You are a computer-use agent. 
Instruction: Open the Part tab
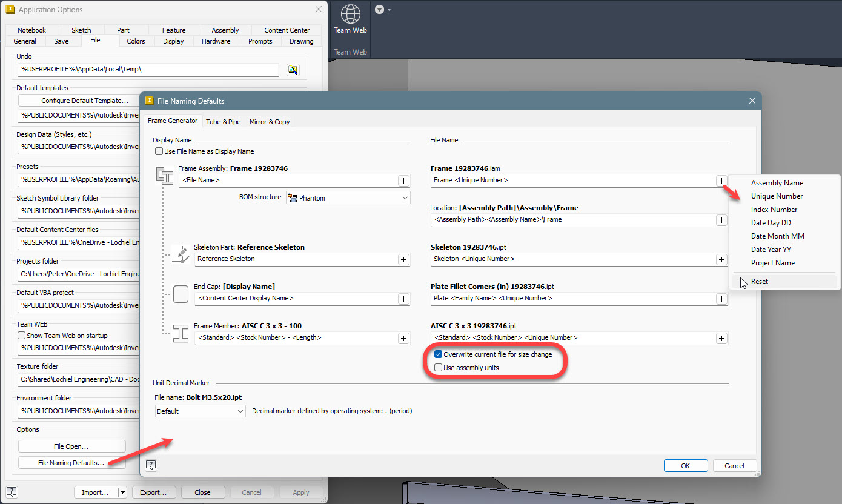point(123,30)
